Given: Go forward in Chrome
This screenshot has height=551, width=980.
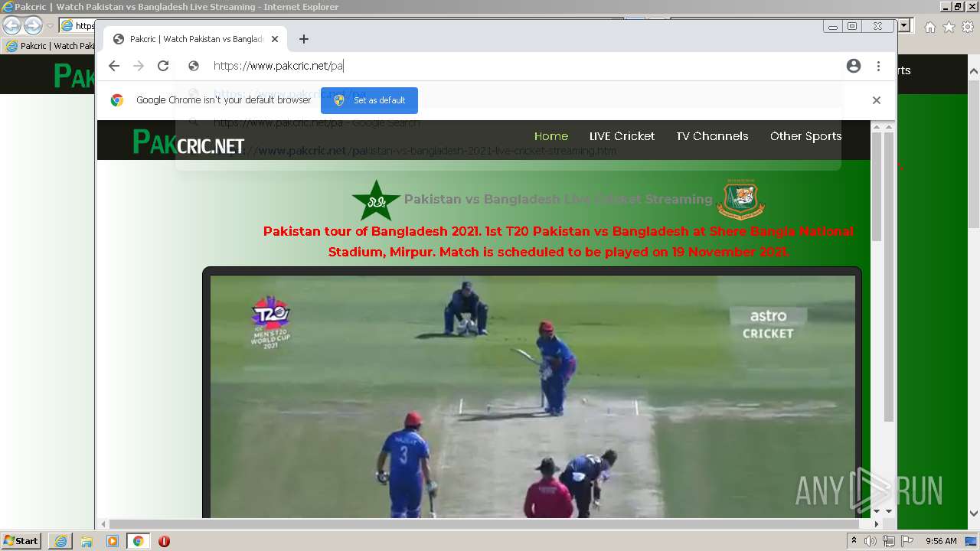Looking at the screenshot, I should pyautogui.click(x=139, y=66).
